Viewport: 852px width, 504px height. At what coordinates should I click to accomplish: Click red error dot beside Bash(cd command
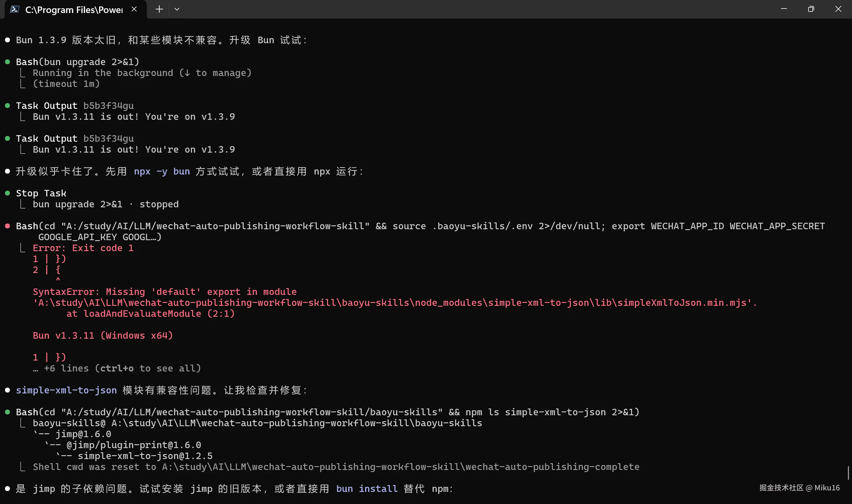tap(7, 226)
